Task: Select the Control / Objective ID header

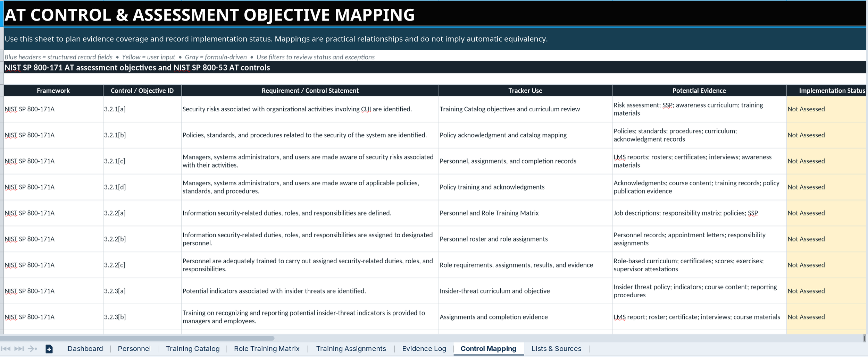Action: (x=142, y=91)
